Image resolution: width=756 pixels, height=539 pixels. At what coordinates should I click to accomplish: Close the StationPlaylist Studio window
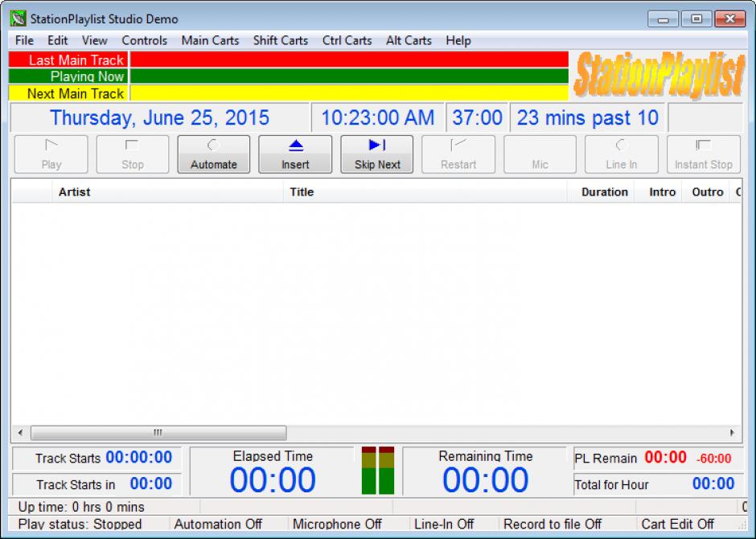click(730, 19)
